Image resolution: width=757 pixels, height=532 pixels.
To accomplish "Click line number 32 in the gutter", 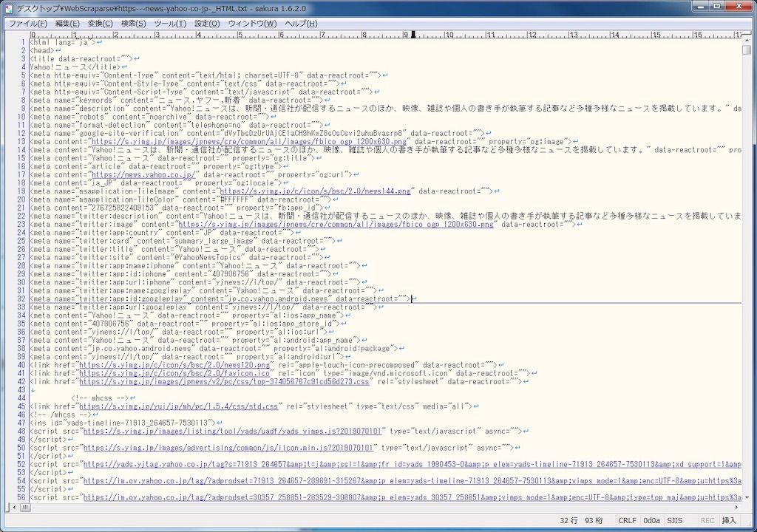I will click(21, 299).
